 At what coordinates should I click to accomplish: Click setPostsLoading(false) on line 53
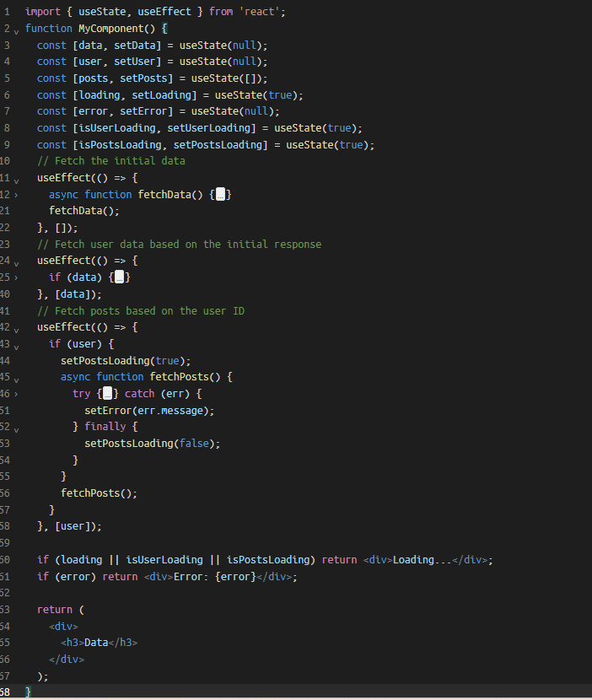pyautogui.click(x=149, y=444)
